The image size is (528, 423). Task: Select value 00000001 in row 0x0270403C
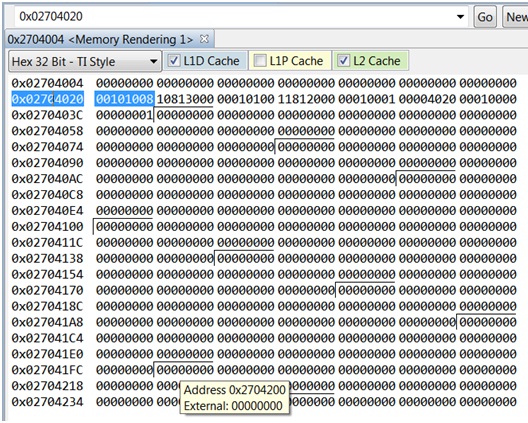pos(125,115)
